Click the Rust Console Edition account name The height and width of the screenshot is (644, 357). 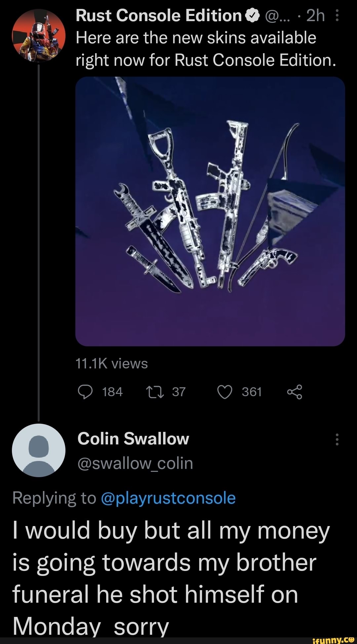point(159,16)
